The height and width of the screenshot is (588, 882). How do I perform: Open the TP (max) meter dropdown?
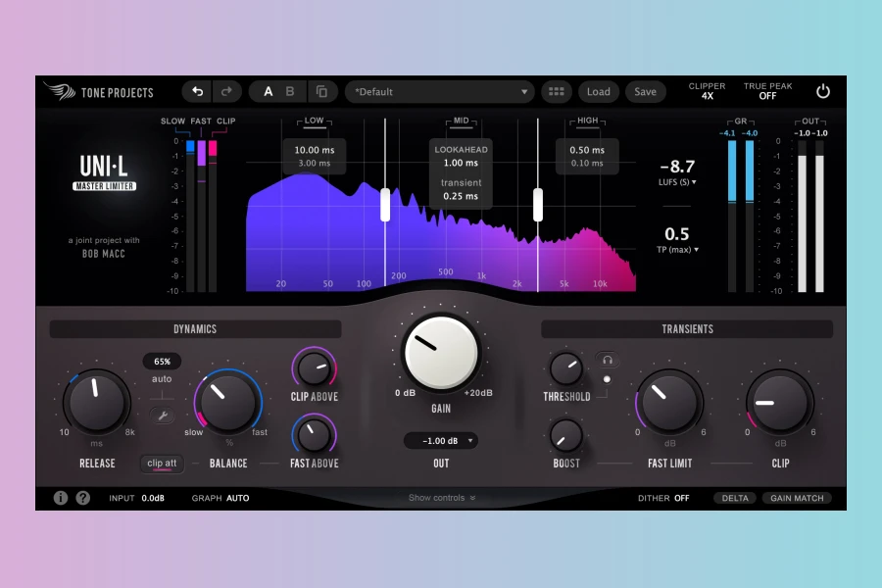[x=677, y=250]
